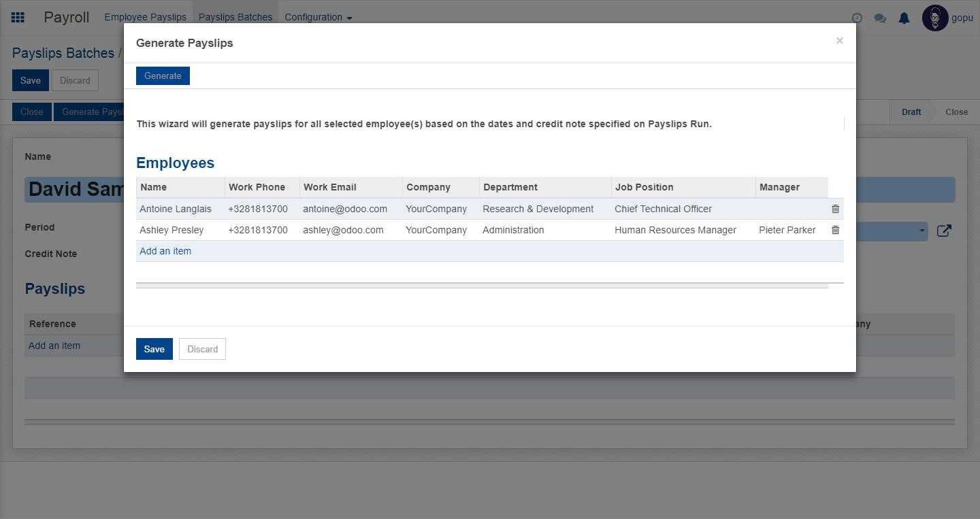Click Save in the dialog footer

[154, 349]
